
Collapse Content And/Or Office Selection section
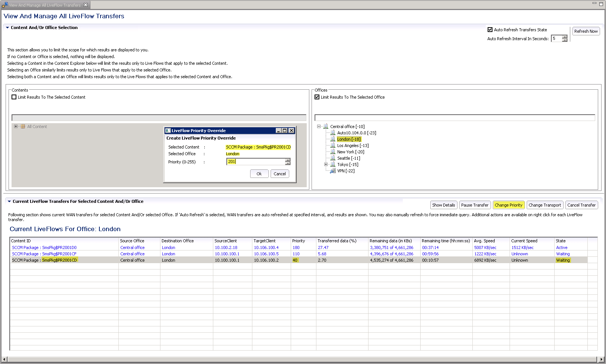(7, 28)
